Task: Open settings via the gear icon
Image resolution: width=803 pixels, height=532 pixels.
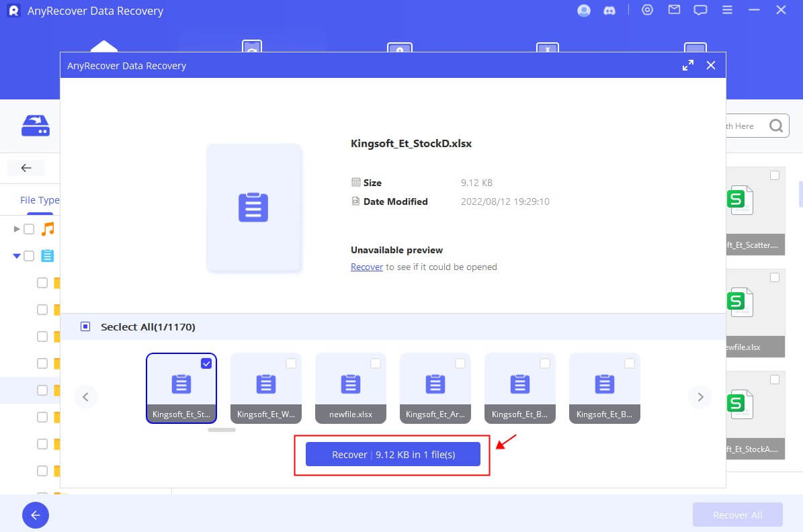Action: [646, 10]
